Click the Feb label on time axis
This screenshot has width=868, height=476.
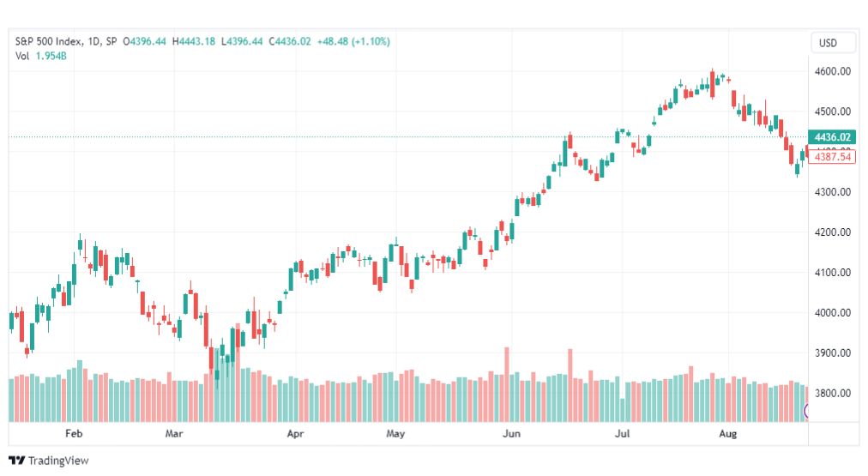(74, 433)
